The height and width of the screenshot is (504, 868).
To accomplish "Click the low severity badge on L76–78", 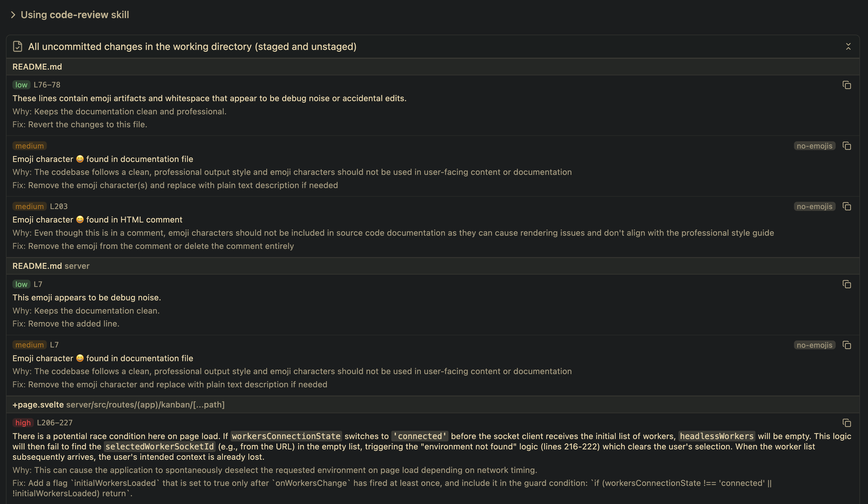I will (x=21, y=85).
